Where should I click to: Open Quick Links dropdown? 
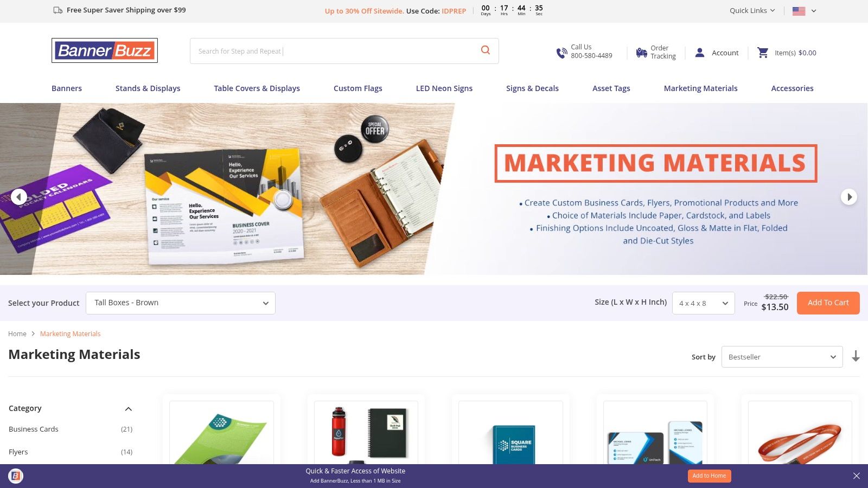[752, 11]
